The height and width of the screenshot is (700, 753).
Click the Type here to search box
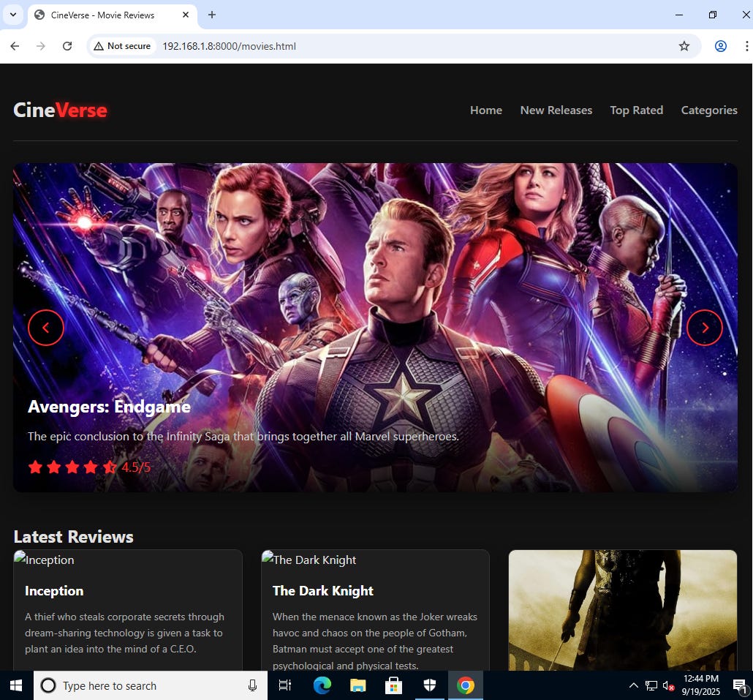(x=150, y=685)
